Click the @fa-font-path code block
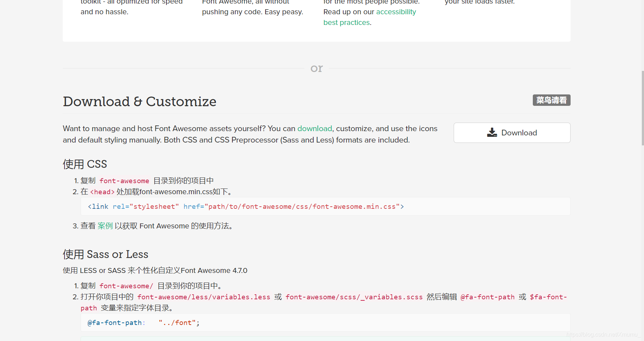 coord(325,322)
